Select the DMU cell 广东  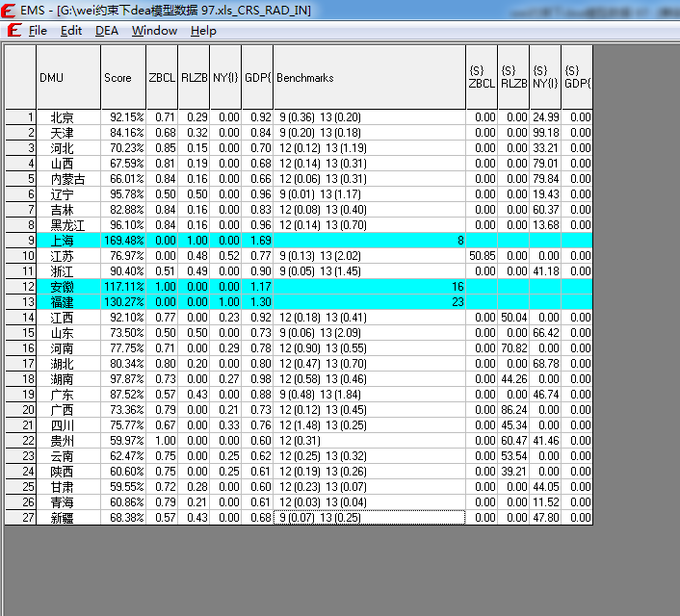click(68, 394)
